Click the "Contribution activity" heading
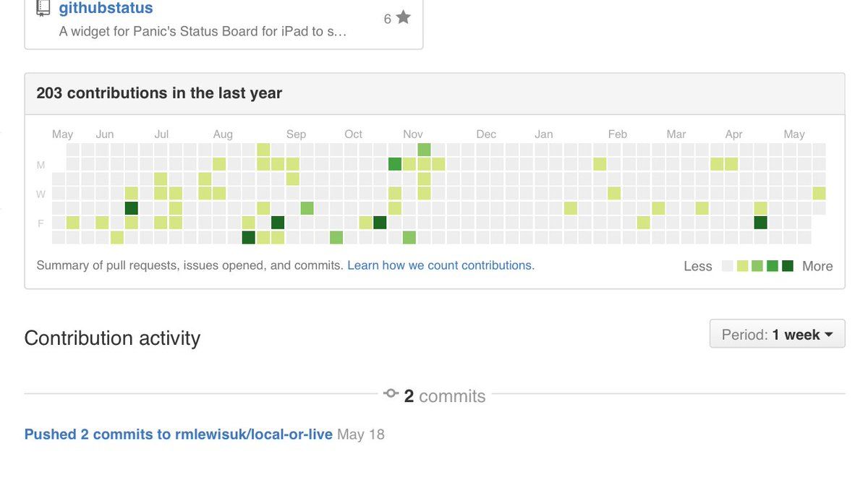 click(x=112, y=338)
